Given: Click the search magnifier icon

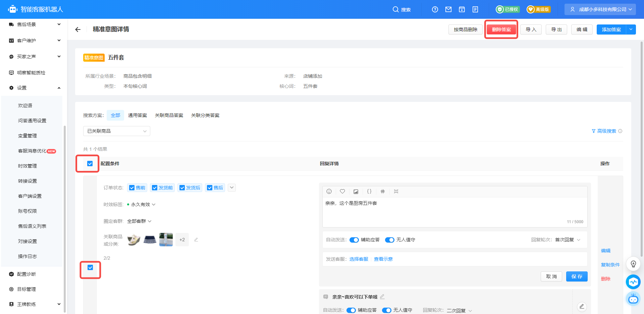Looking at the screenshot, I should [396, 9].
